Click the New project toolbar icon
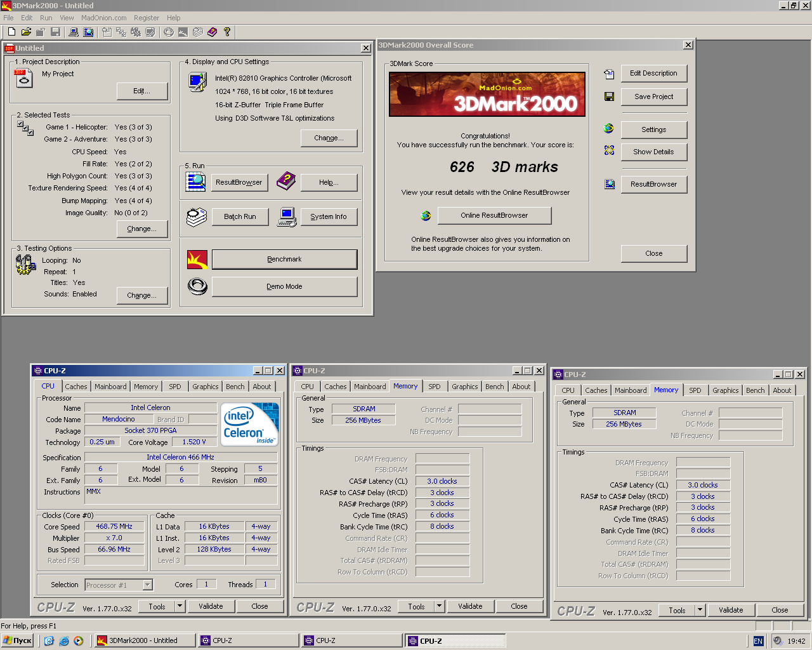Screen dimensions: 812x650 point(11,32)
